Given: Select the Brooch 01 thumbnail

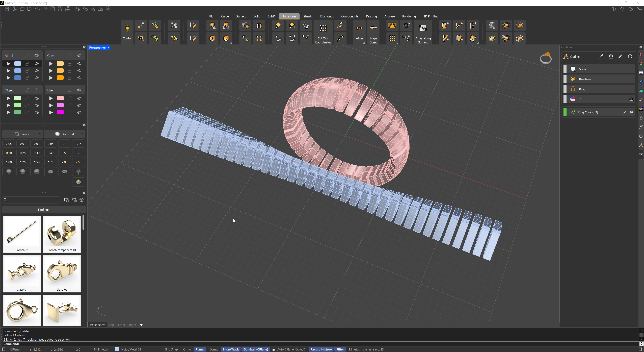Looking at the screenshot, I should tap(22, 234).
